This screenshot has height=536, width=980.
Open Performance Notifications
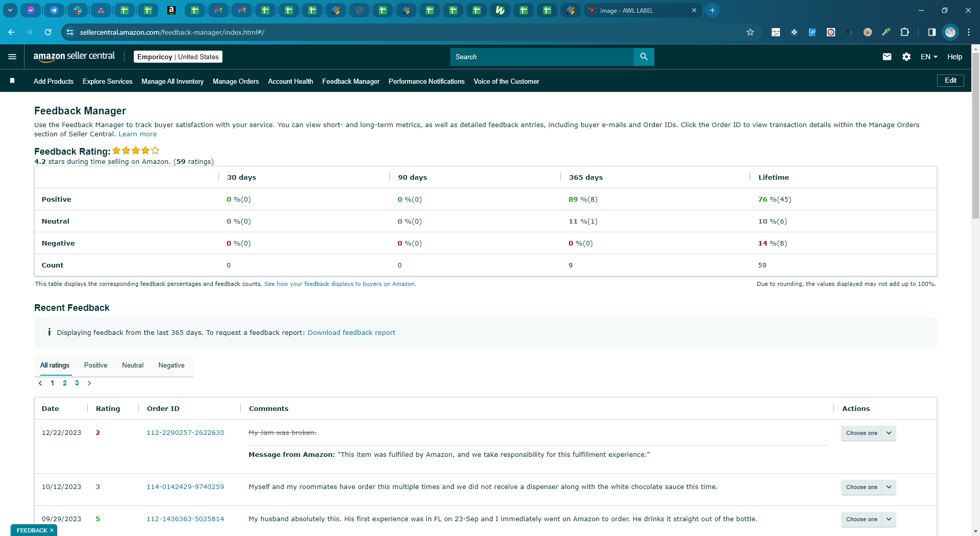(x=427, y=81)
